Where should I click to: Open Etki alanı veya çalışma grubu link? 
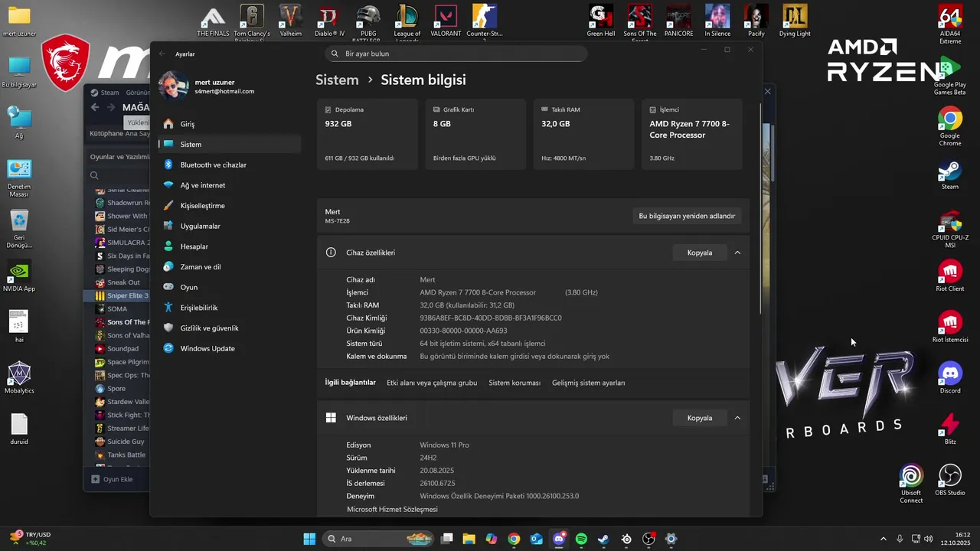click(432, 383)
